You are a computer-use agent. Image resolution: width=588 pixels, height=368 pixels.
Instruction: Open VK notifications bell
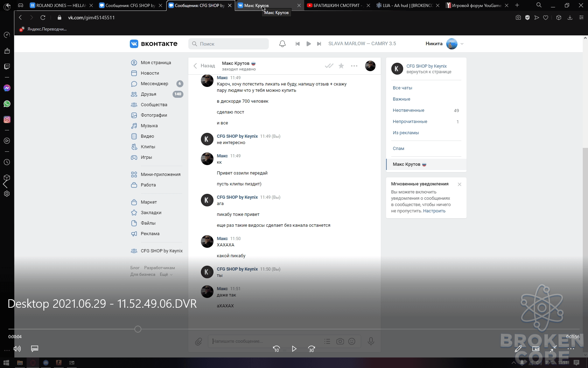282,44
